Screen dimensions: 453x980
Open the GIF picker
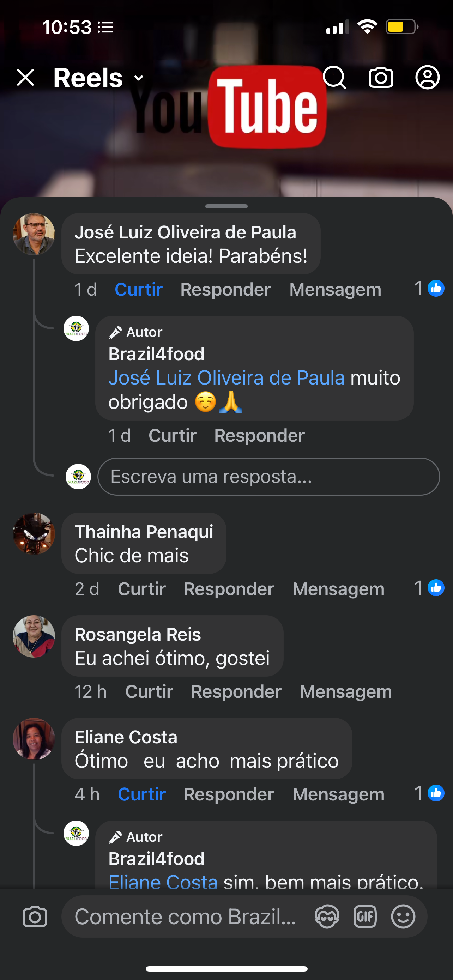(x=365, y=917)
